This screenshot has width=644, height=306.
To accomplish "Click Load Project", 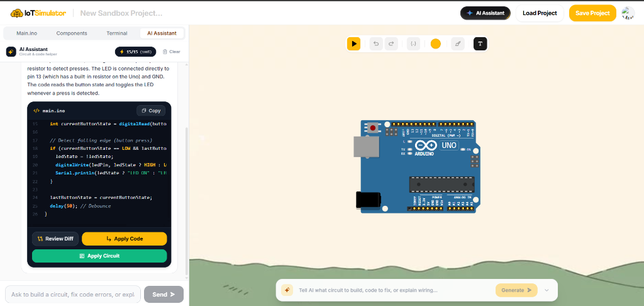I will tap(540, 13).
